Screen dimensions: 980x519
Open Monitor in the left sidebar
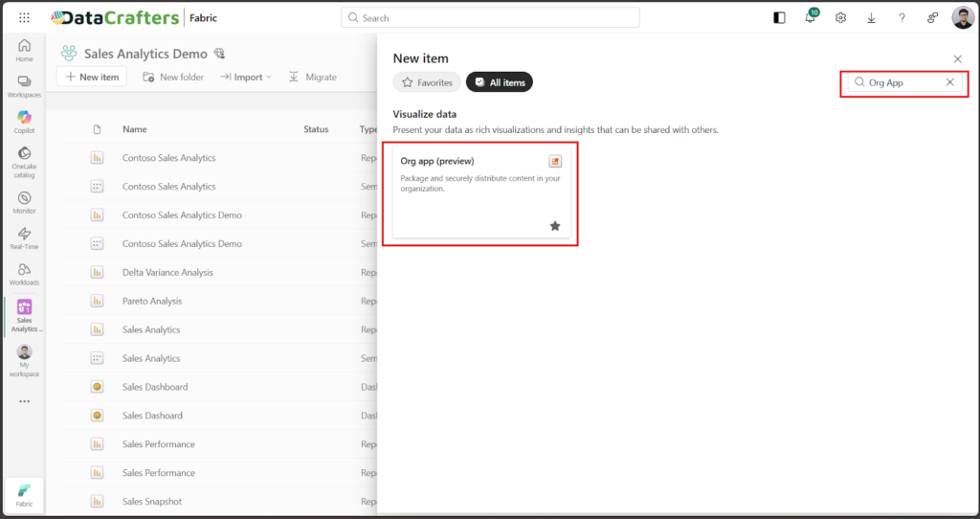24,202
